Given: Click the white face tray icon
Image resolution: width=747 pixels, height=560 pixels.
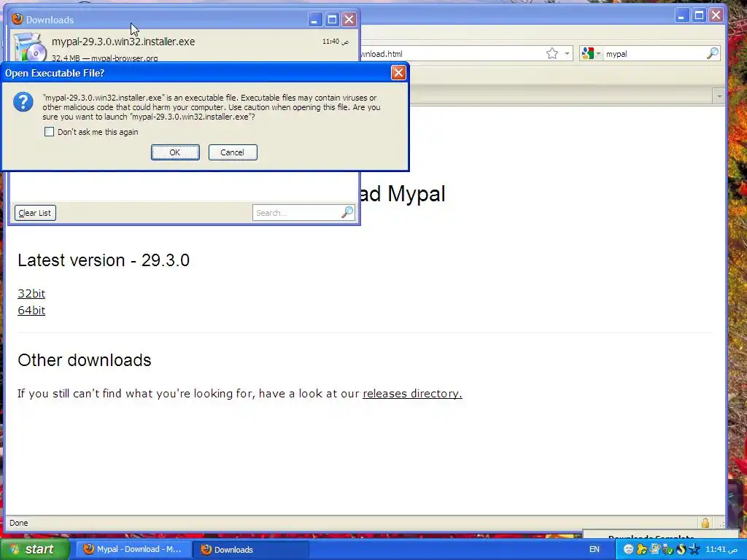Looking at the screenshot, I should [628, 549].
